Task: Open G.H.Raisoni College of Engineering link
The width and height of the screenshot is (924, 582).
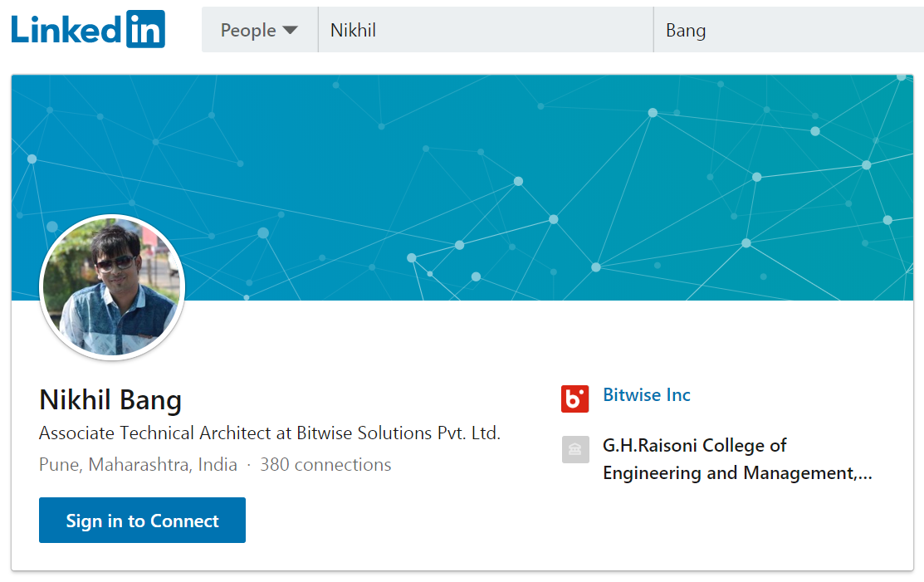Action: click(738, 458)
